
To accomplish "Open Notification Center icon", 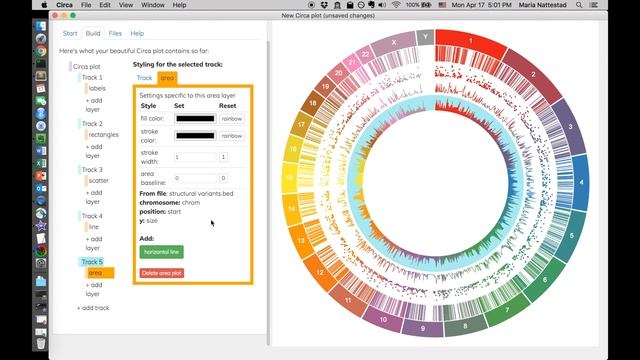I will (x=594, y=5).
